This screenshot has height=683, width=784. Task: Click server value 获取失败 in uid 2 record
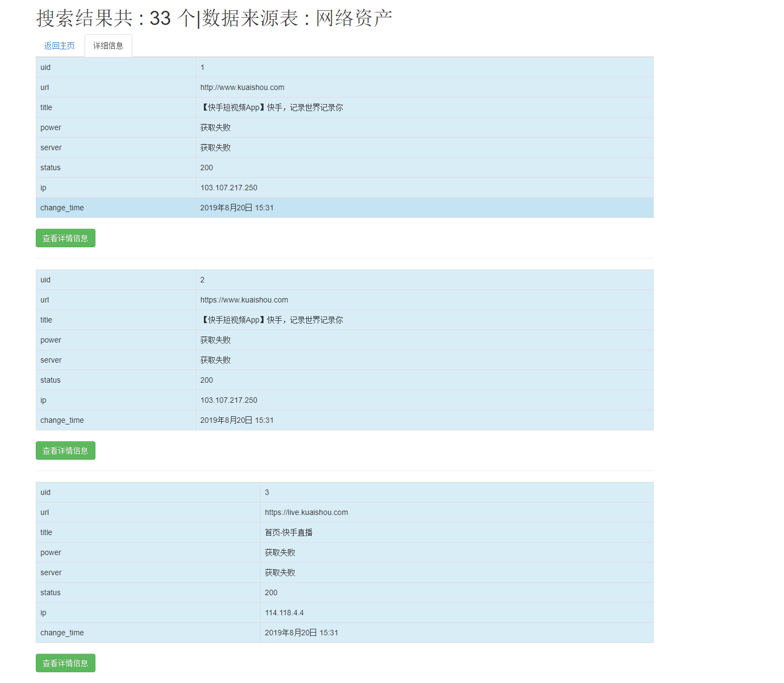[x=215, y=360]
